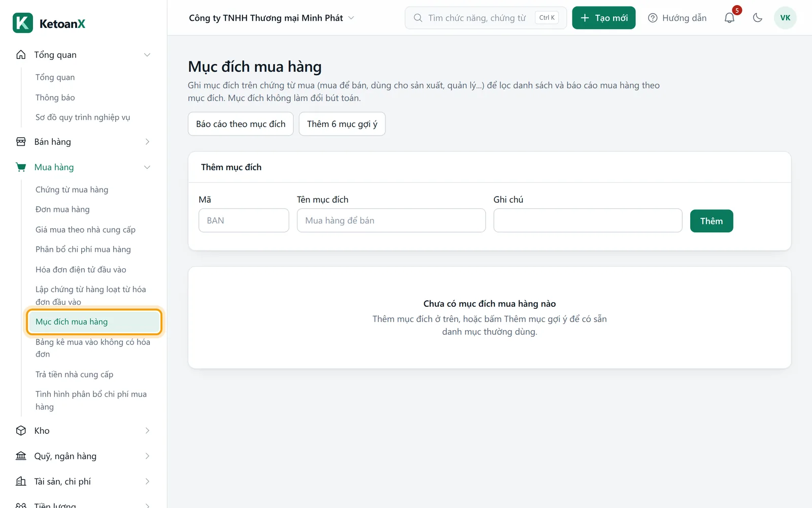Click the Bán hàng store icon
The width and height of the screenshot is (812, 508).
tap(21, 142)
